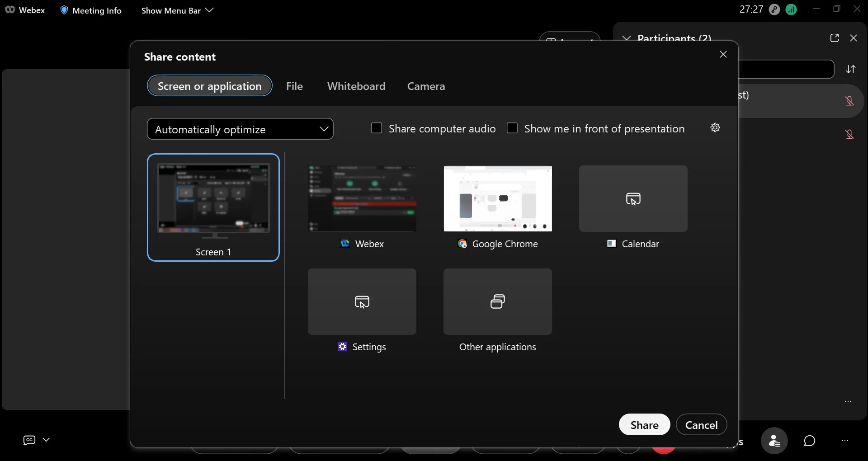Open Meeting Info shield icon
Image resolution: width=868 pixels, height=461 pixels.
[x=64, y=10]
